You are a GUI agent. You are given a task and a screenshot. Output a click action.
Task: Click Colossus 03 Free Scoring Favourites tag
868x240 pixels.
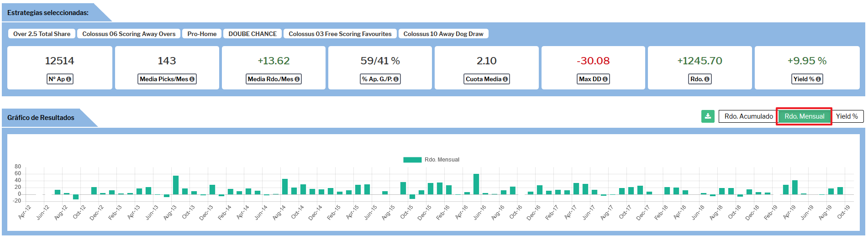pos(340,34)
